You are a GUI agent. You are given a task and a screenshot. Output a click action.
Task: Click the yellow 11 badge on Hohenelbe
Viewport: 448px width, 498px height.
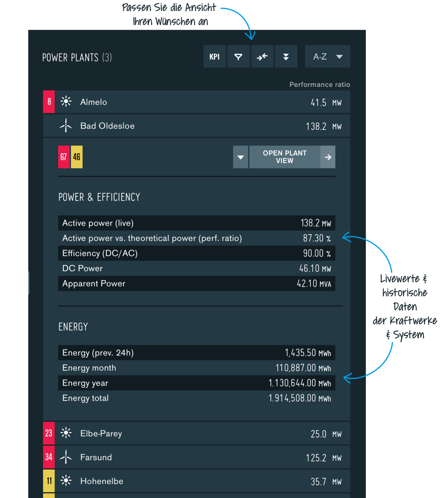pos(49,481)
